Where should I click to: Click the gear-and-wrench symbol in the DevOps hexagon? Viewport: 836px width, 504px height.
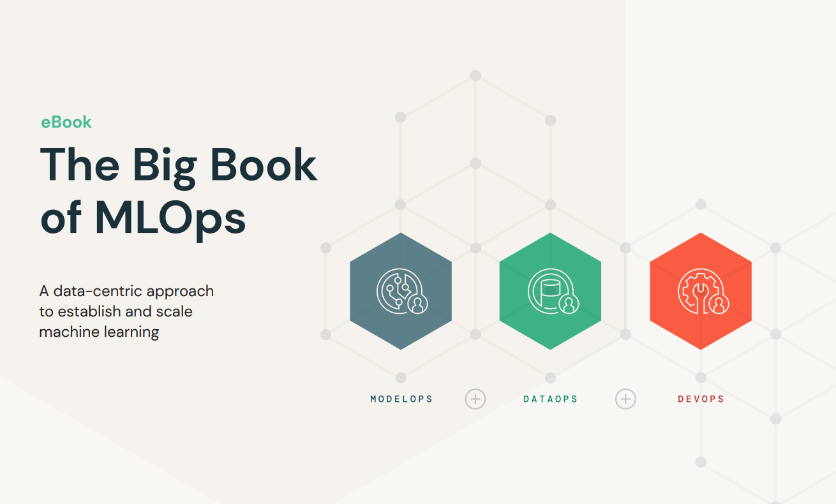(697, 287)
